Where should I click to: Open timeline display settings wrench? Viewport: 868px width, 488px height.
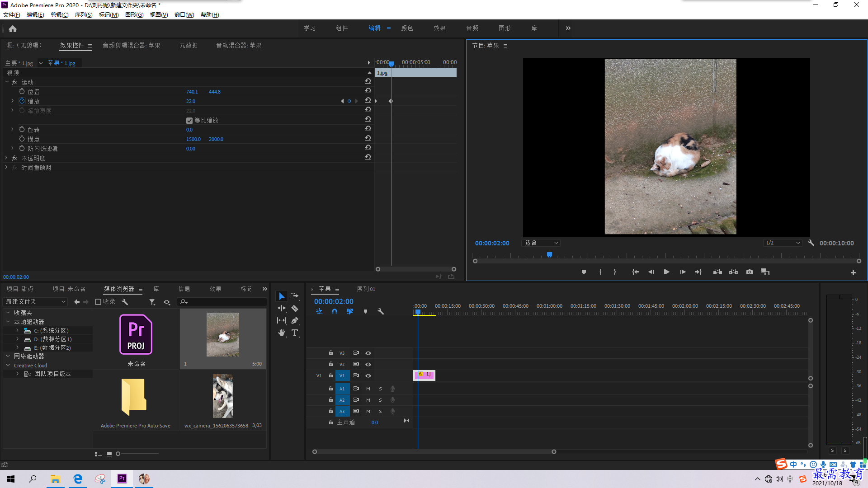(x=381, y=311)
